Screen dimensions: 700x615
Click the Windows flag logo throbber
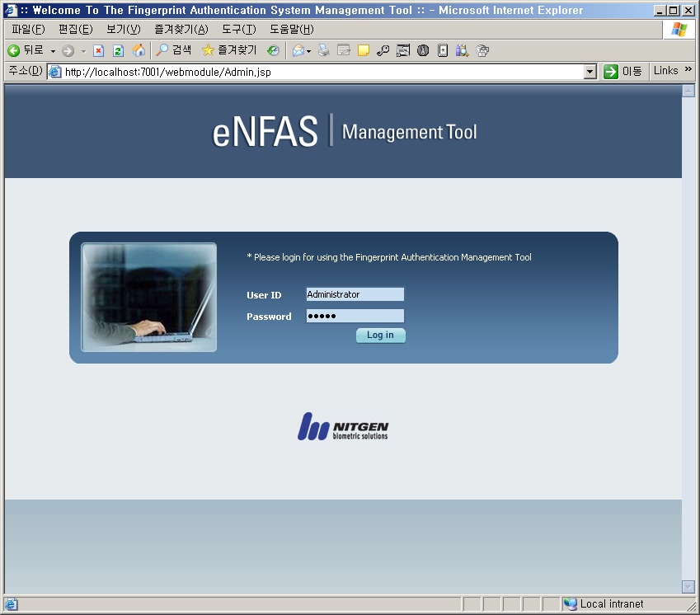pos(679,30)
